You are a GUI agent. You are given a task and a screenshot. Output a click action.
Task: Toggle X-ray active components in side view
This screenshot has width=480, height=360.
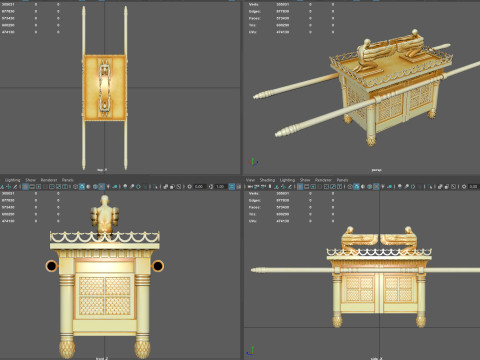point(447,187)
